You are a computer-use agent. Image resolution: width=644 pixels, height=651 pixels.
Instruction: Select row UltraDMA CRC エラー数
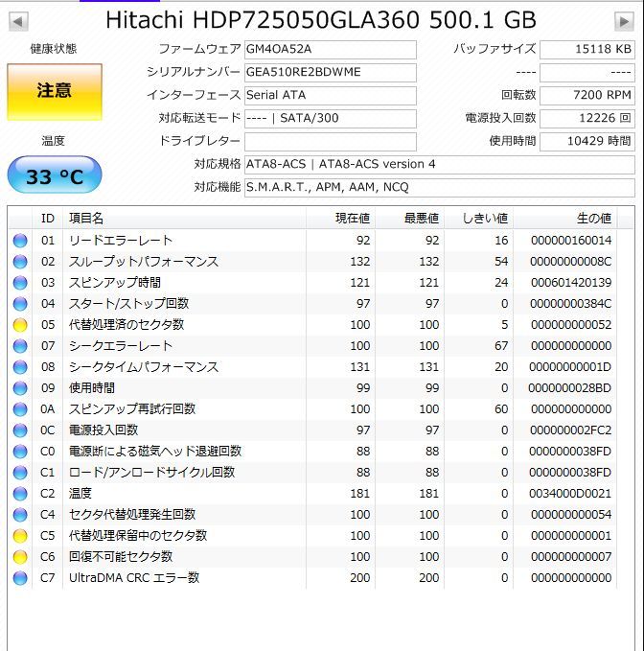click(312, 578)
